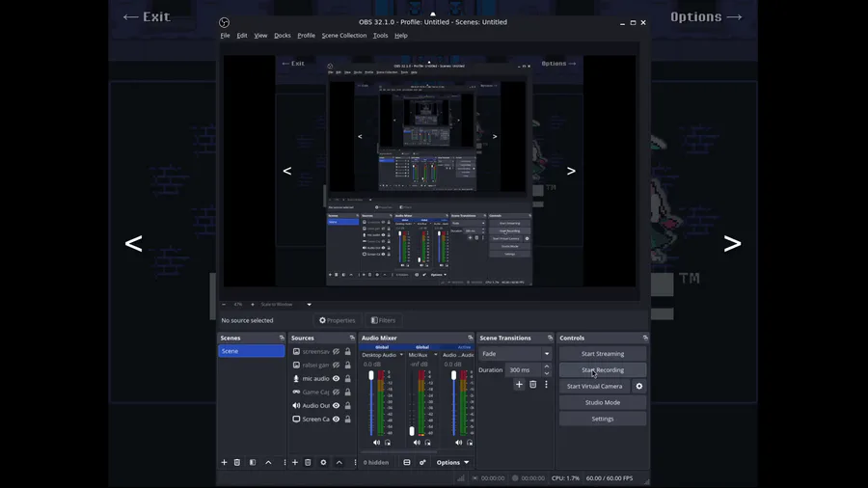Image resolution: width=868 pixels, height=488 pixels.
Task: Mute the Desktop Audio speaker icon
Action: pyautogui.click(x=376, y=442)
